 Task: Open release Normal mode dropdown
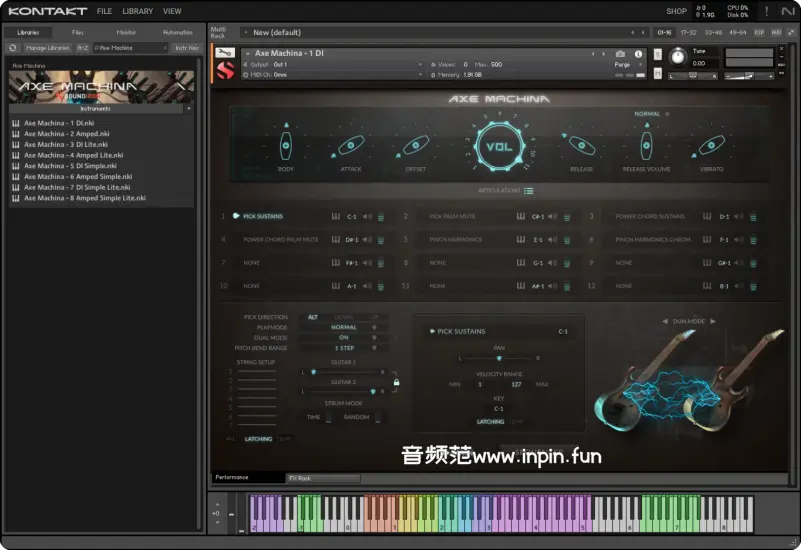(651, 114)
